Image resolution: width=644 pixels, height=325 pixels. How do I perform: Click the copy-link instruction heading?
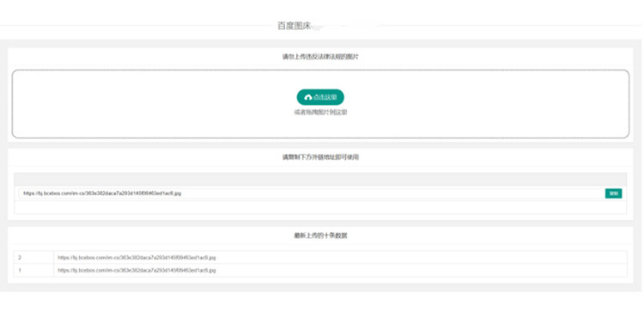(x=320, y=157)
